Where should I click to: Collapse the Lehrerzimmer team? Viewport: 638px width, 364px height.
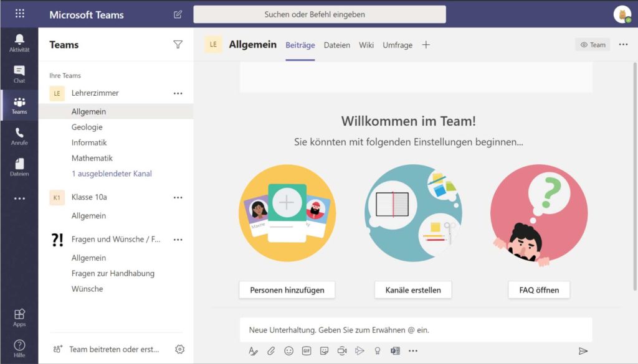coord(95,93)
